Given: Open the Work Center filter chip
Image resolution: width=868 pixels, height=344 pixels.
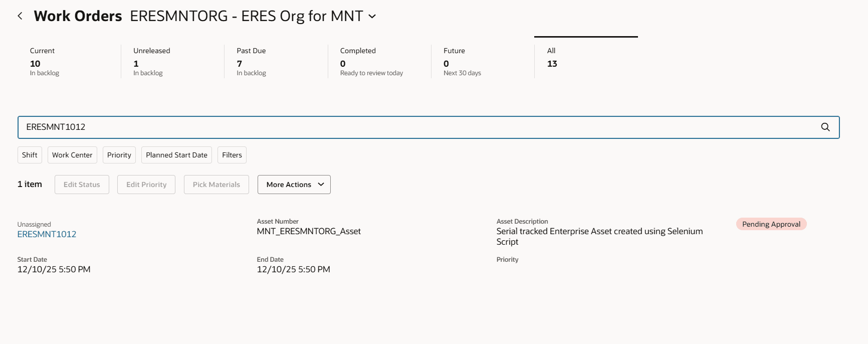Looking at the screenshot, I should [72, 155].
